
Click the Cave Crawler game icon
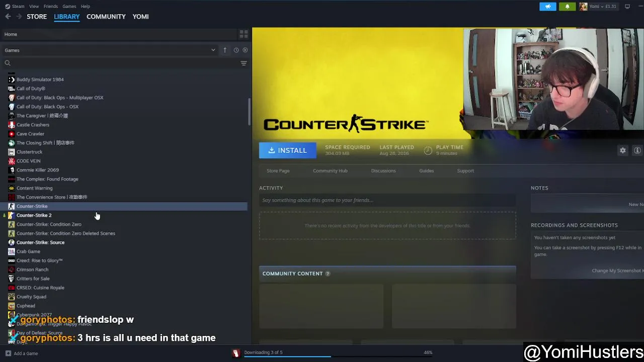[x=12, y=134]
